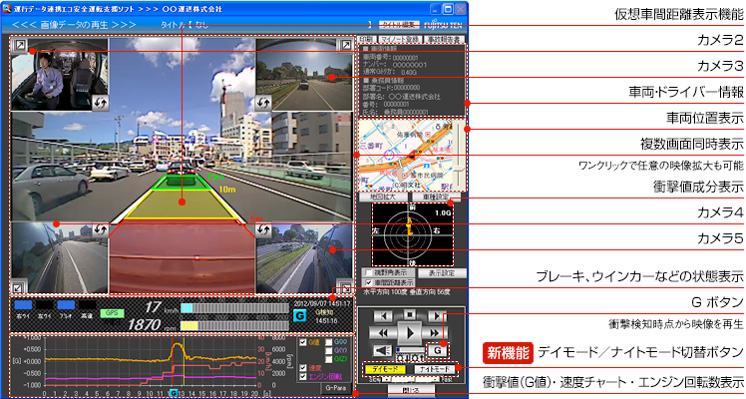Image resolution: width=746 pixels, height=399 pixels.
Task: Enable the 視野角表示 checkbox
Action: point(368,273)
